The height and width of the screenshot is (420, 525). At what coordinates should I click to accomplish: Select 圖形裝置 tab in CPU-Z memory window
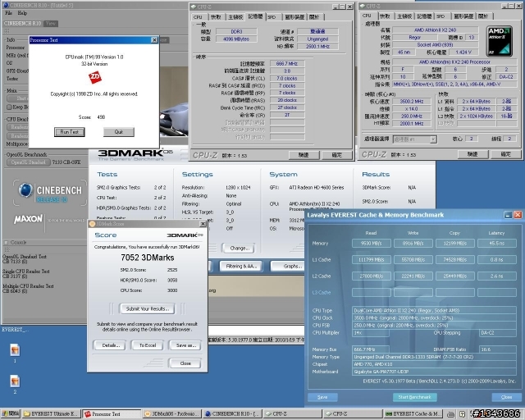coord(294,16)
